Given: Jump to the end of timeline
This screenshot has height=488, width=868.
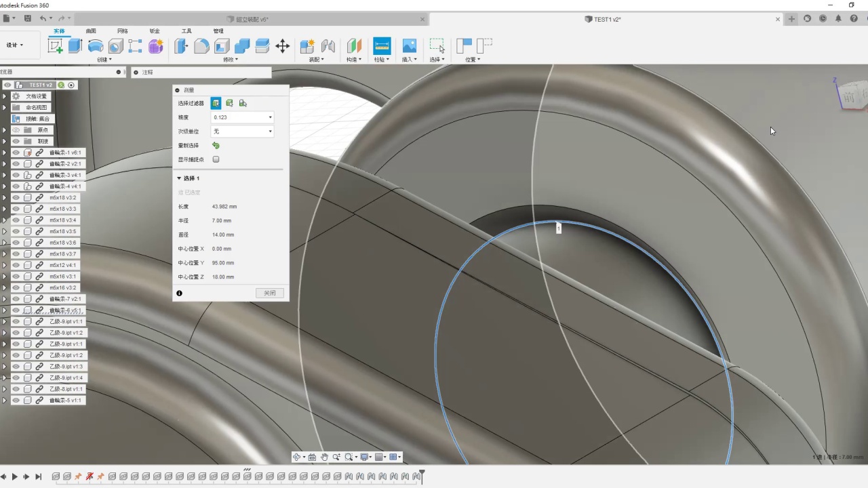Looking at the screenshot, I should pos(39,477).
